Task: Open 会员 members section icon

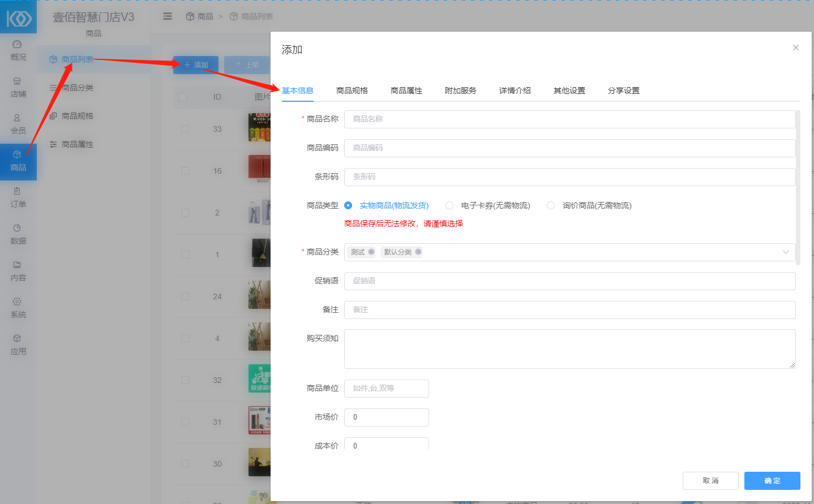Action: pos(18,118)
